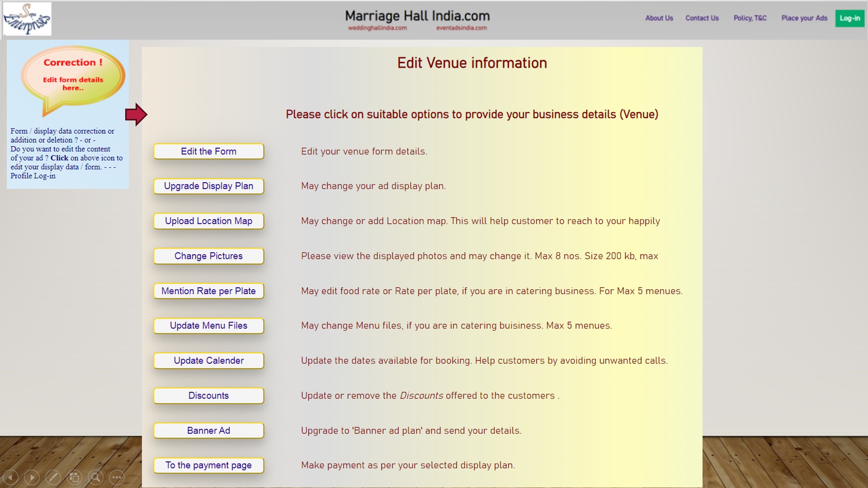Open the more options ellipsis icon
This screenshot has width=868, height=488.
pyautogui.click(x=117, y=477)
